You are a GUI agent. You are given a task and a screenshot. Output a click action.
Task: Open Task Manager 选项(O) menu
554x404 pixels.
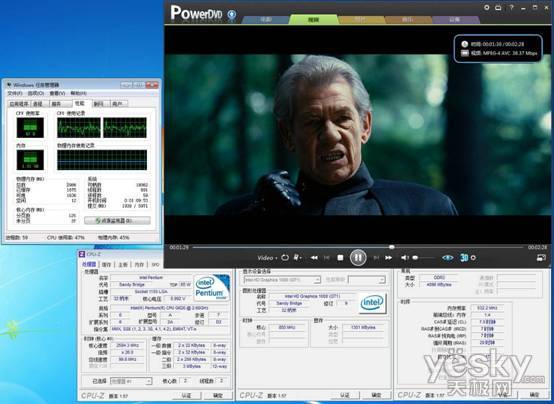(36, 93)
